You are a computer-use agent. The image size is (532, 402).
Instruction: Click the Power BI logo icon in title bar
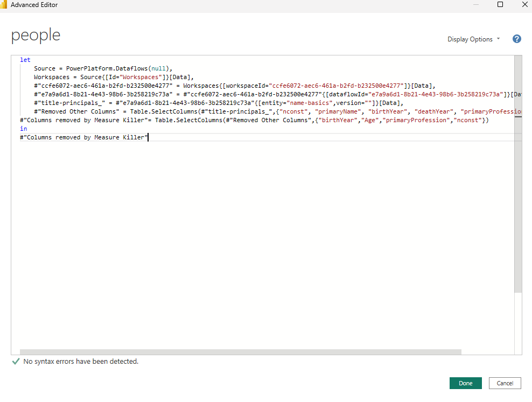tap(4, 4)
